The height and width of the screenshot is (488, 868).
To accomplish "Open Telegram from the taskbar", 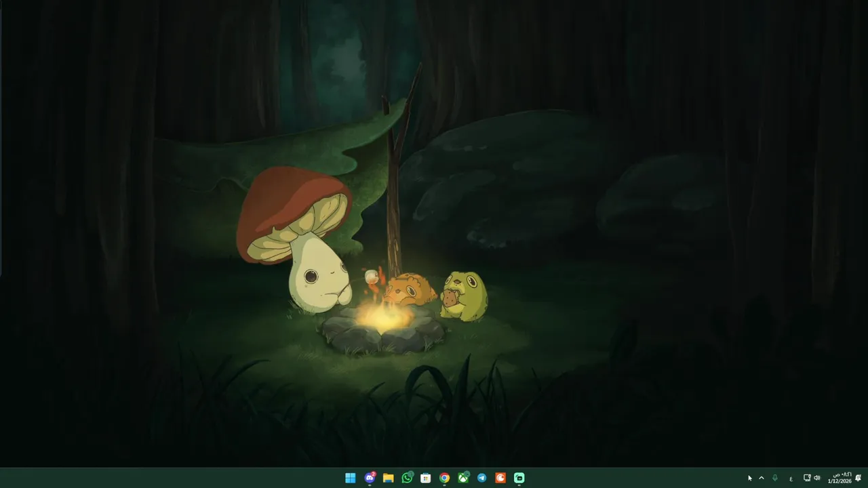I will tap(481, 478).
